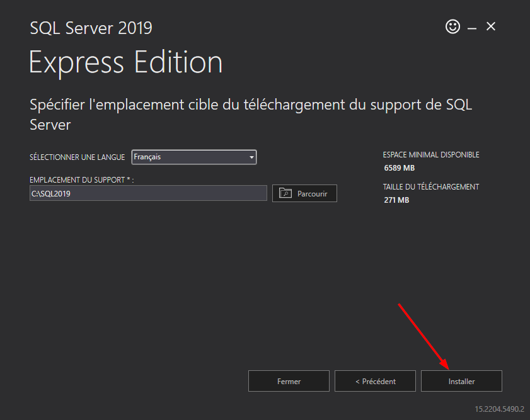Click the Express Edition heading
Image resolution: width=530 pixels, height=420 pixels.
(x=125, y=62)
